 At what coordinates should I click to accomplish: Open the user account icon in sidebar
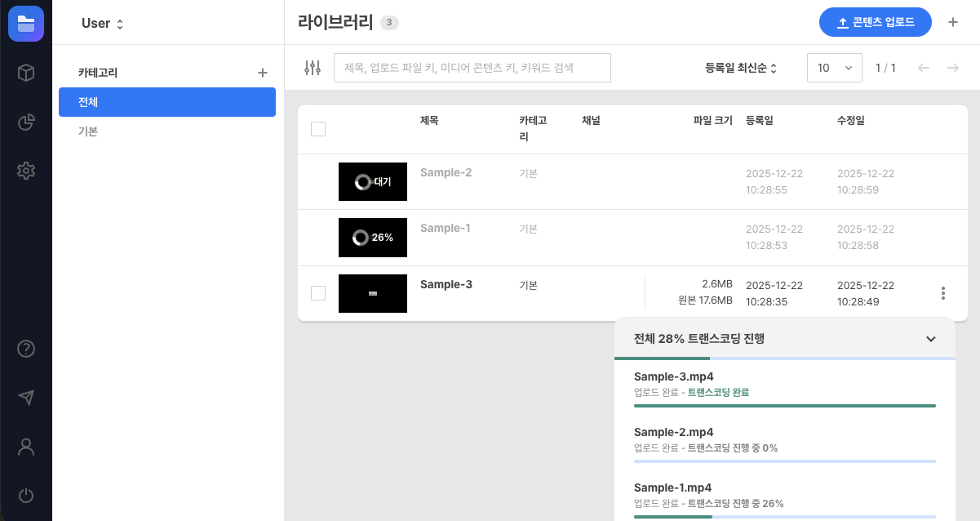(x=25, y=447)
